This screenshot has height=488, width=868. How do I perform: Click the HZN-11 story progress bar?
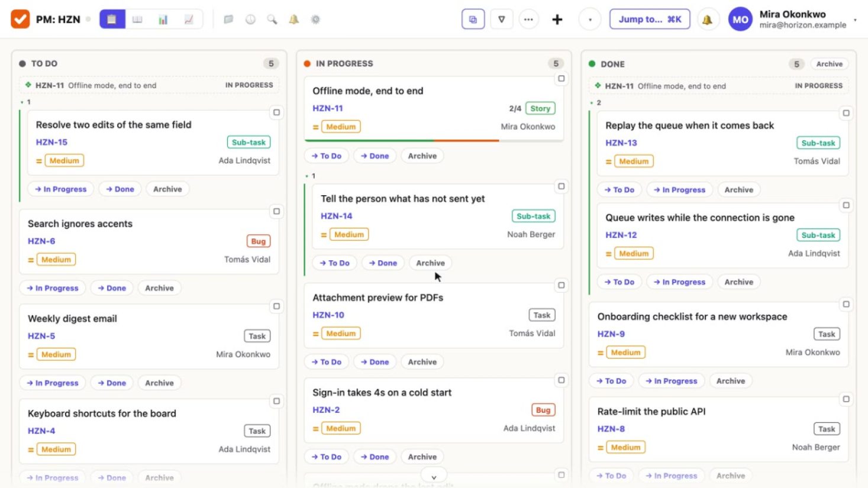coord(434,141)
